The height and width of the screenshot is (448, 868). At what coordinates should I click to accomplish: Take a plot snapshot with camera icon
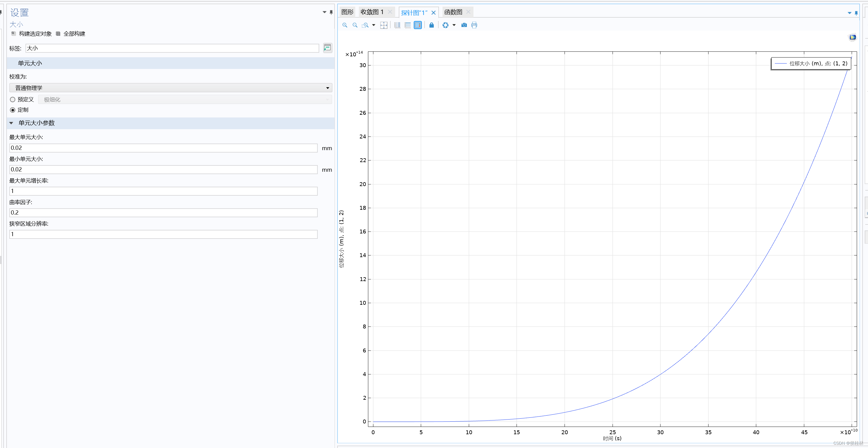pos(464,25)
